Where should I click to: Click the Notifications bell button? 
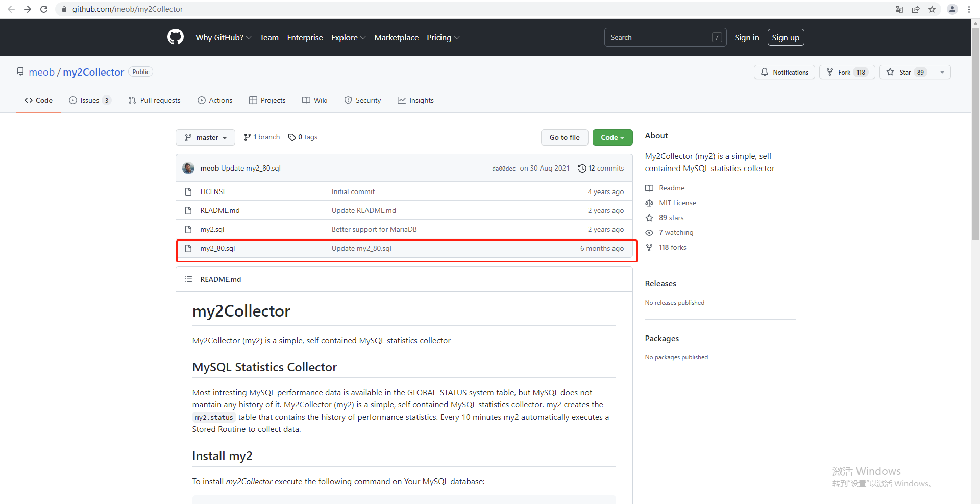tap(784, 72)
